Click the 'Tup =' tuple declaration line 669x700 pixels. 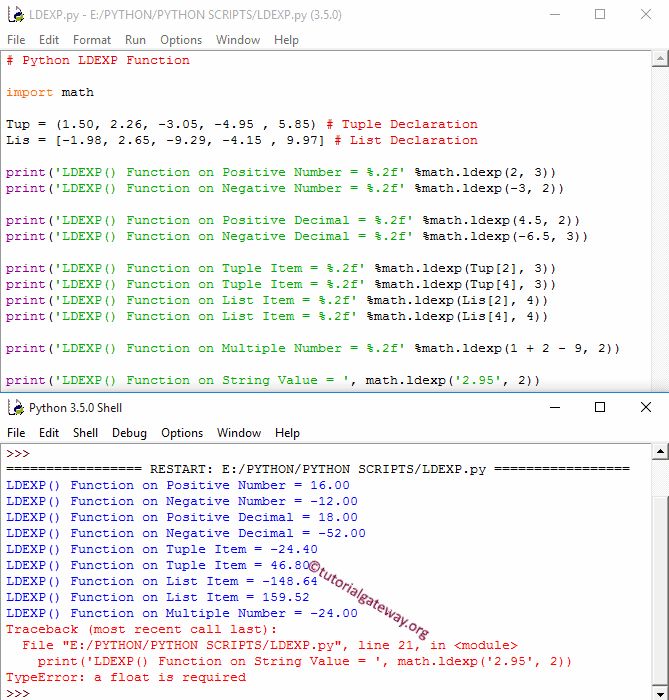point(241,124)
